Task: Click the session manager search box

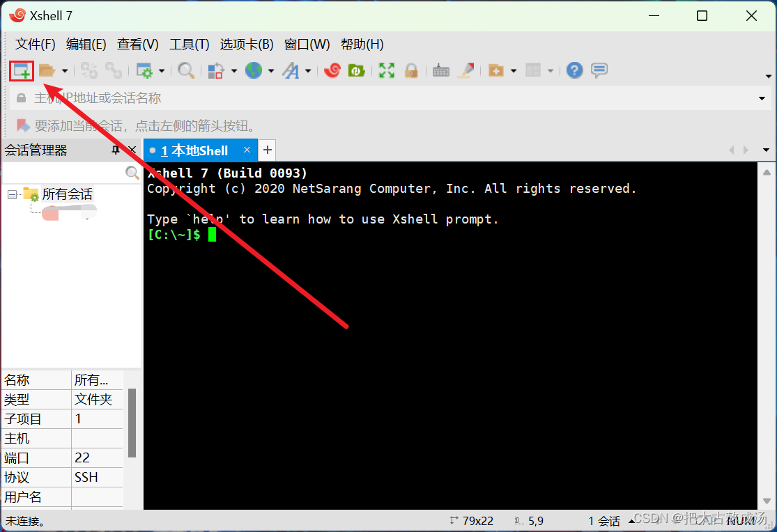Action: (63, 173)
